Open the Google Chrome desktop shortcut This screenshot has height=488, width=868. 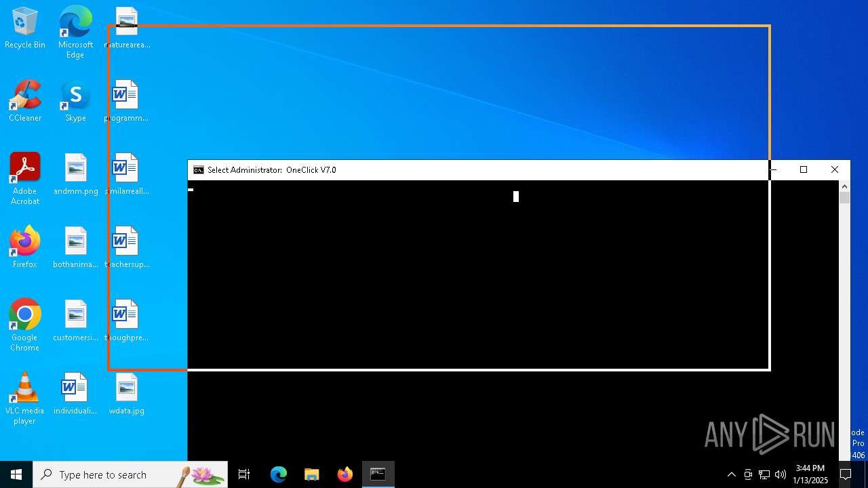coord(25,325)
